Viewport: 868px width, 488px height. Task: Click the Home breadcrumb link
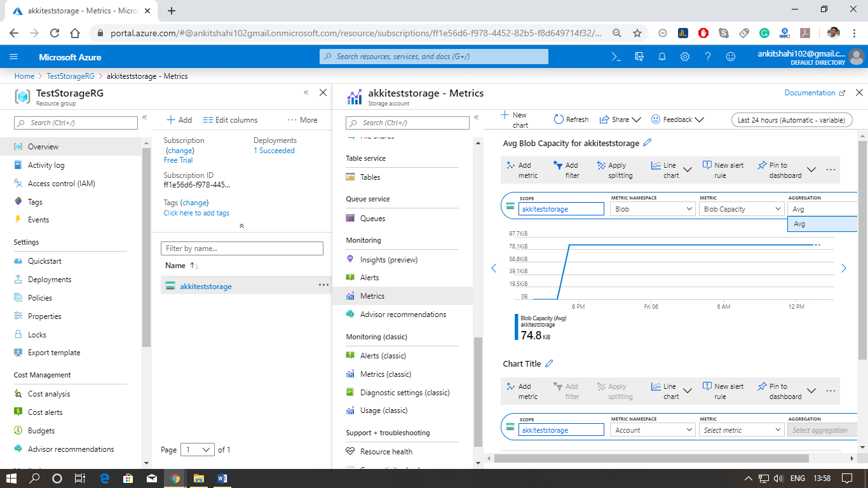coord(24,76)
